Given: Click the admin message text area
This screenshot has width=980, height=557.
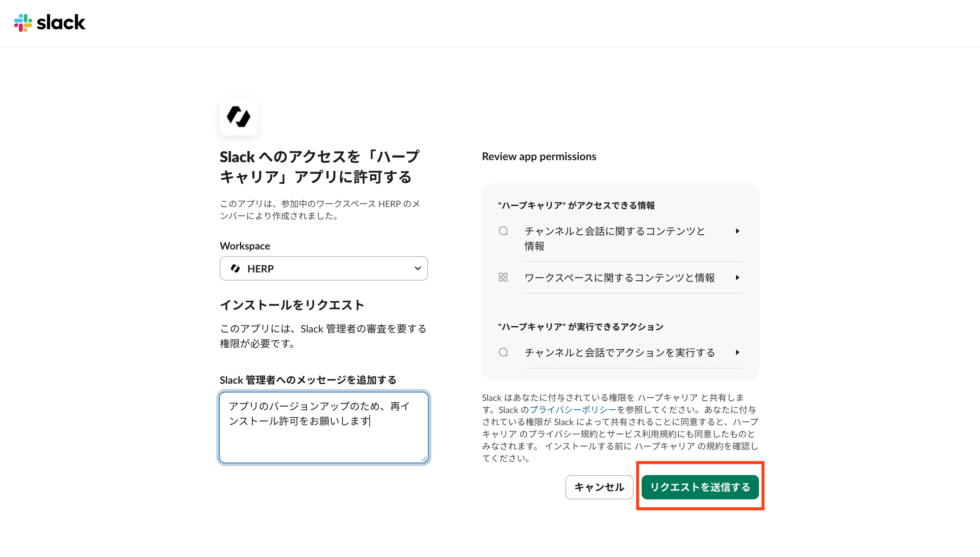Looking at the screenshot, I should [324, 427].
